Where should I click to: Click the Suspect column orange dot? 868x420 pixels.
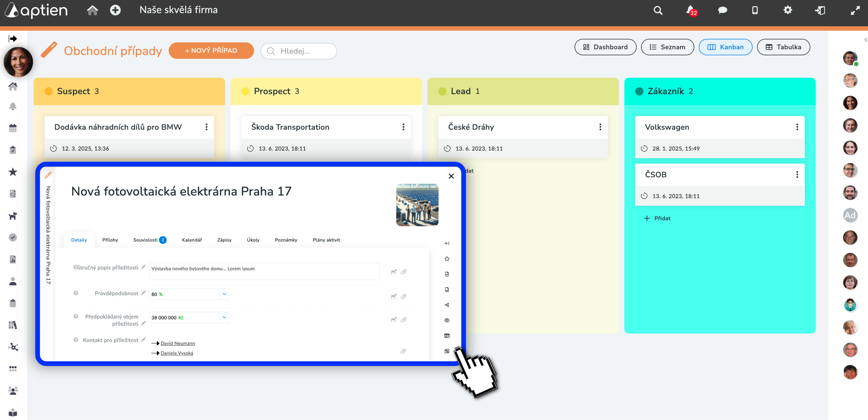pos(49,91)
